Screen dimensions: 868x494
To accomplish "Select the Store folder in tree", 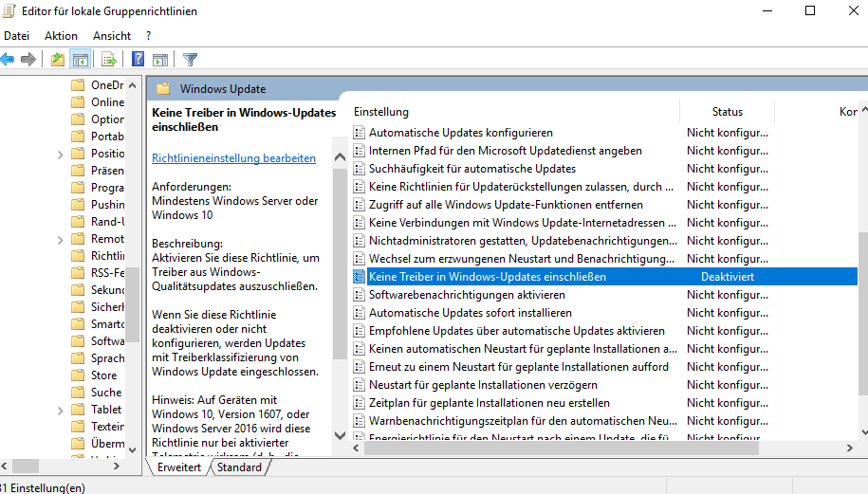I will [x=94, y=375].
